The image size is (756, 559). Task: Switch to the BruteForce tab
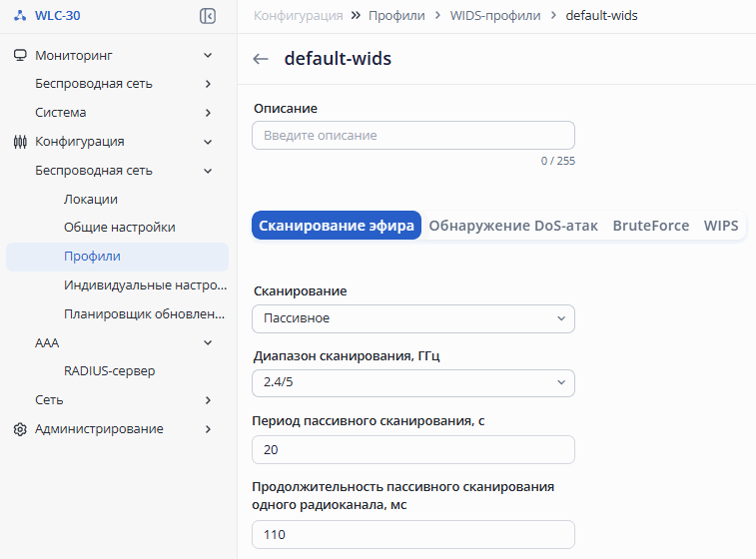[650, 226]
